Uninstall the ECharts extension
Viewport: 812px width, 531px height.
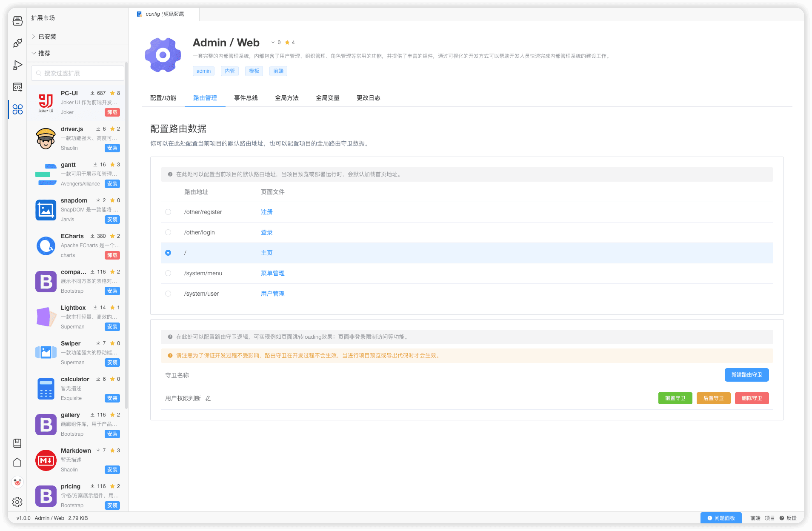pos(112,255)
